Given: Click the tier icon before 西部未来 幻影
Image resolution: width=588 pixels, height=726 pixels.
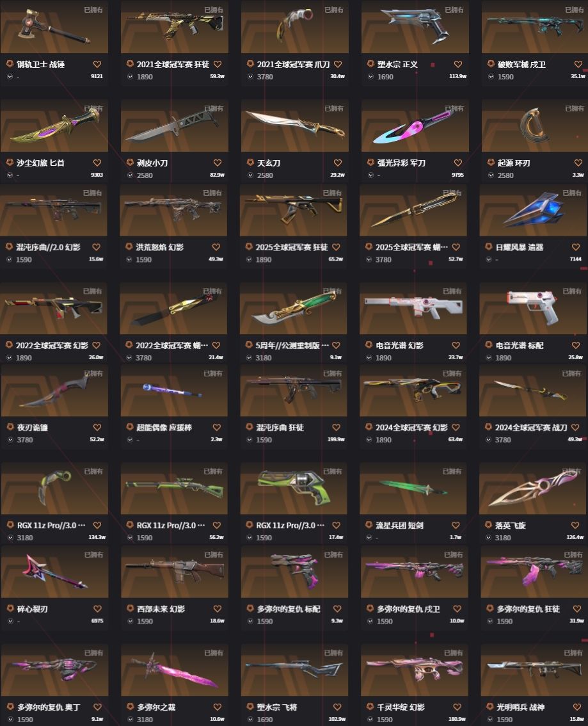Looking at the screenshot, I should point(130,608).
